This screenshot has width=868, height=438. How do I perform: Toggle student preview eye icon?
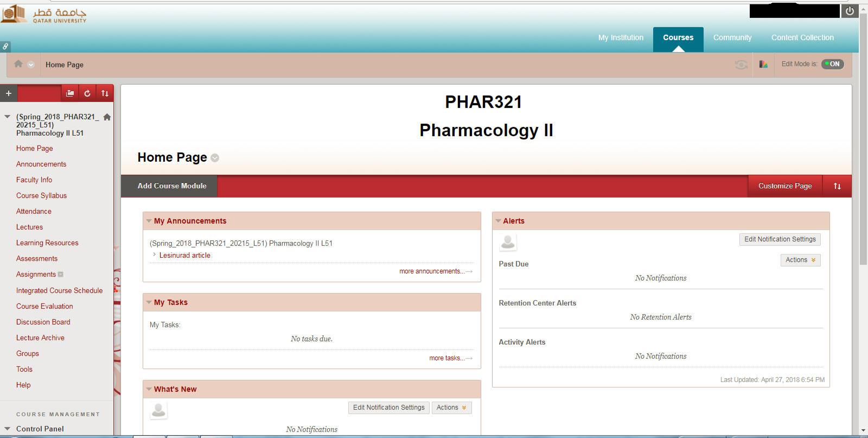(x=741, y=65)
